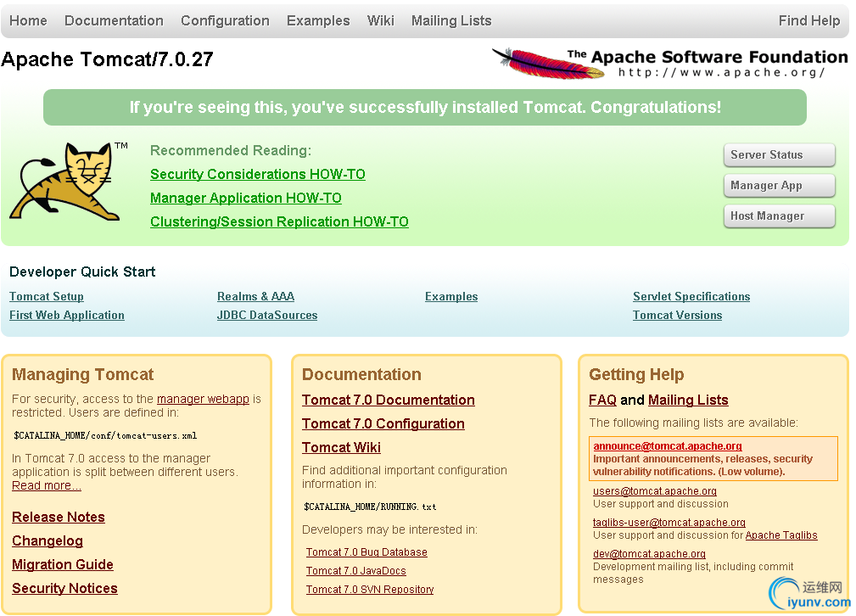
Task: Click the Host Manager button
Action: pyautogui.click(x=779, y=216)
